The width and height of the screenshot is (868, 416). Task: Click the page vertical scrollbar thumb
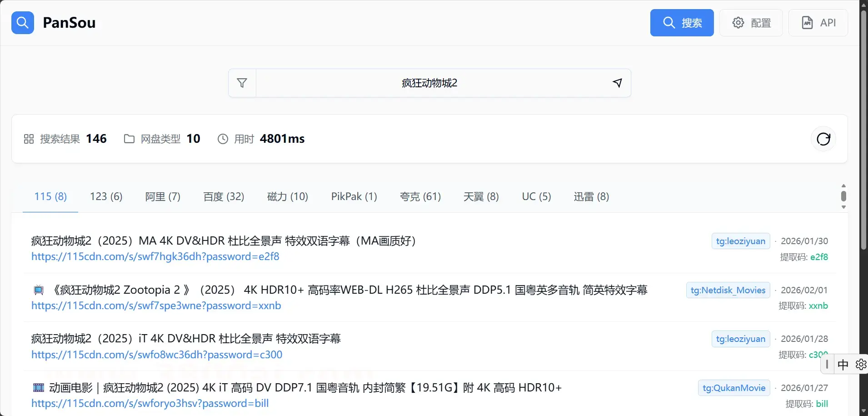click(863, 127)
